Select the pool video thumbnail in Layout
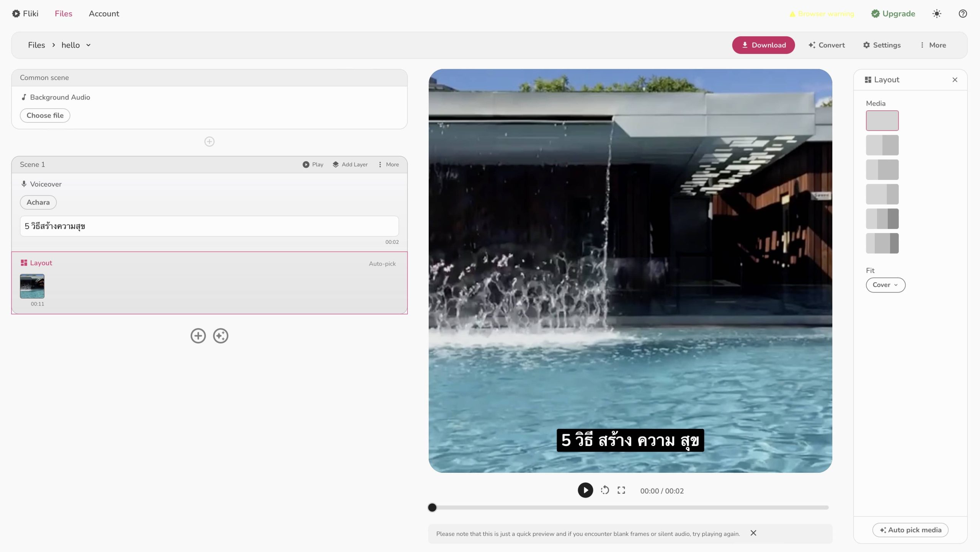The width and height of the screenshot is (980, 552). click(x=32, y=286)
